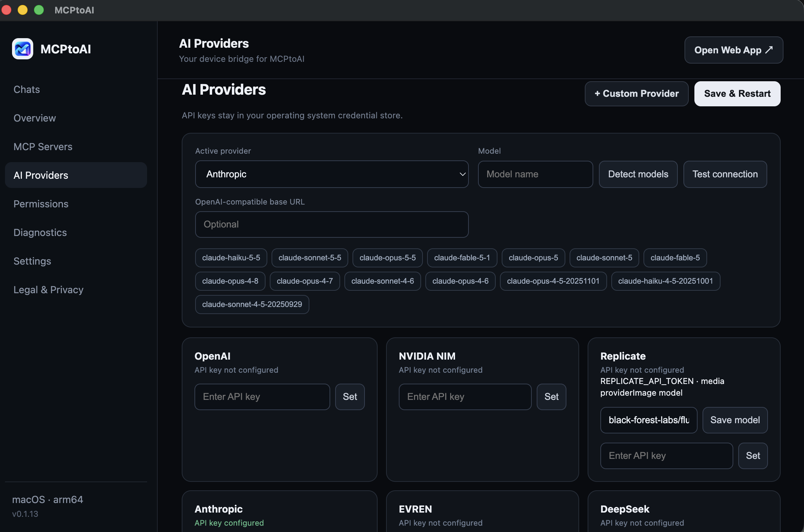Image resolution: width=804 pixels, height=532 pixels.
Task: Pick claude-fable-5 model chip
Action: click(x=675, y=258)
